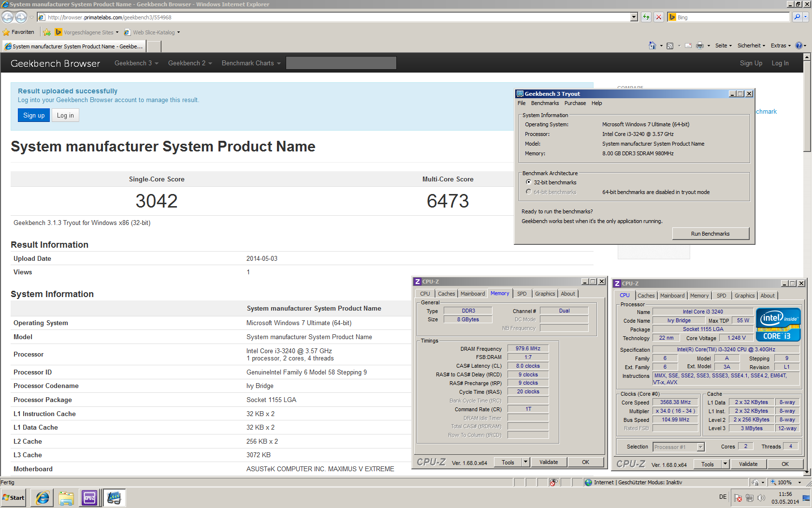Click the network tray icon
The height and width of the screenshot is (508, 812).
(750, 498)
